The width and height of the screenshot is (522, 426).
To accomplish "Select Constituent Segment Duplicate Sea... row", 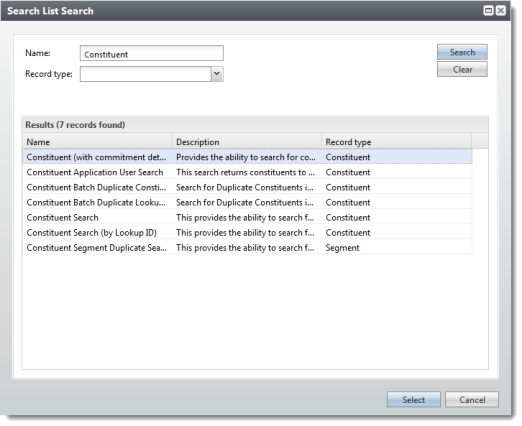I will 247,248.
